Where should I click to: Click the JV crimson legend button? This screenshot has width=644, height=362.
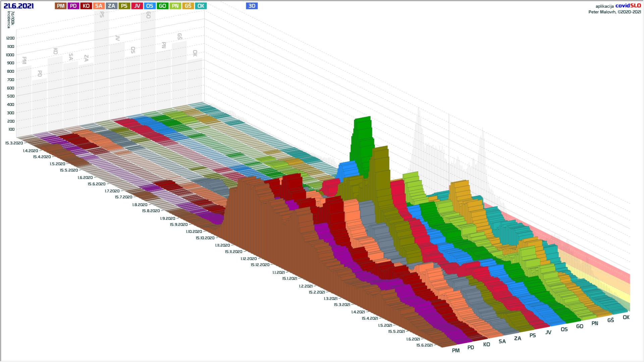[x=137, y=6]
